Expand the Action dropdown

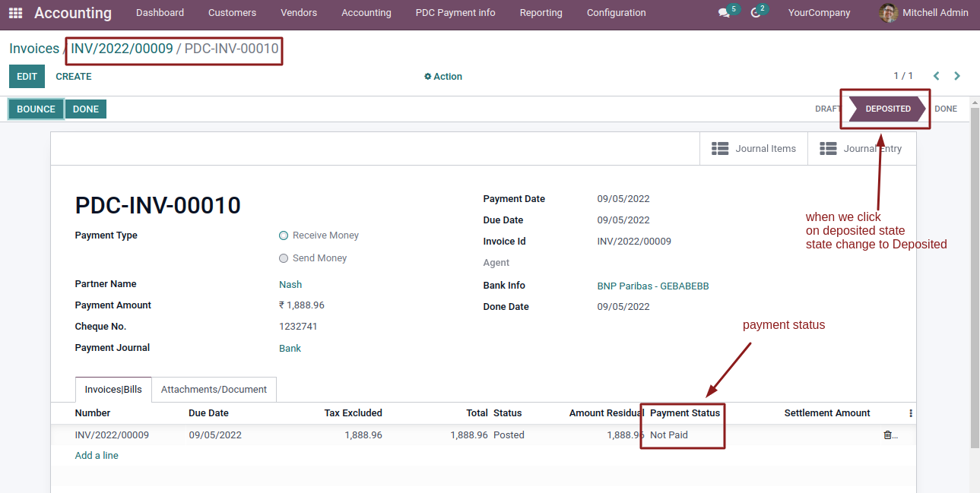click(x=443, y=77)
